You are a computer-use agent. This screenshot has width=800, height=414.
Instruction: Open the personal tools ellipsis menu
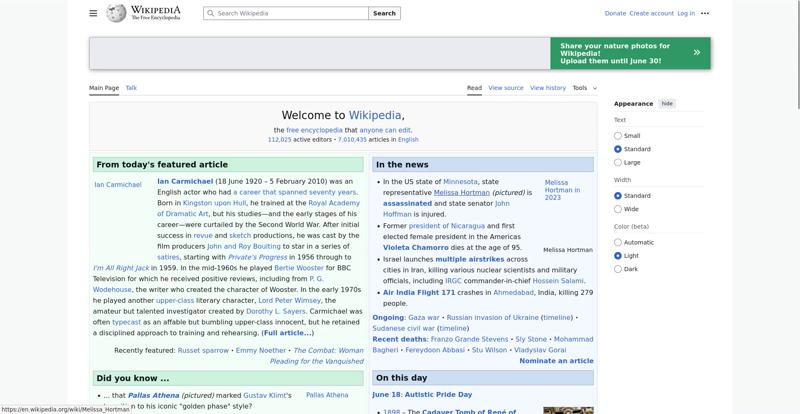tap(705, 13)
